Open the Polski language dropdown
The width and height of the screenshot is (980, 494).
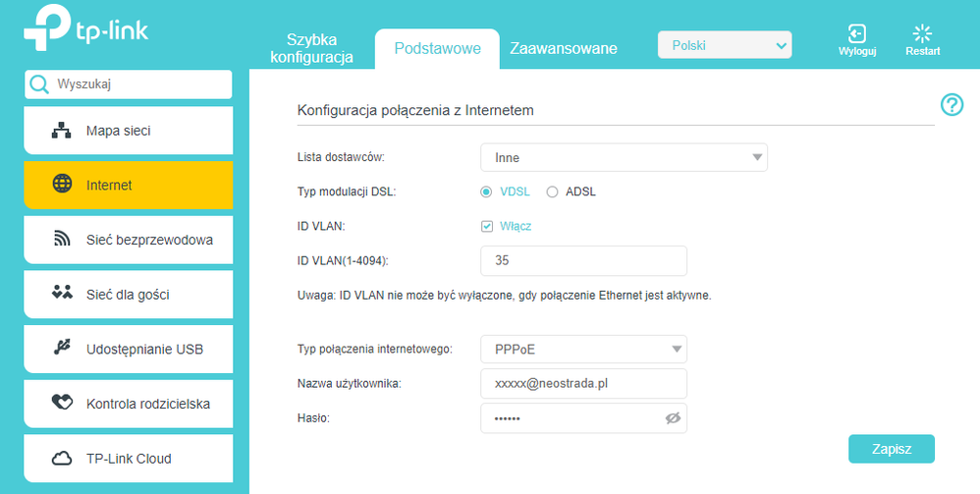(725, 45)
